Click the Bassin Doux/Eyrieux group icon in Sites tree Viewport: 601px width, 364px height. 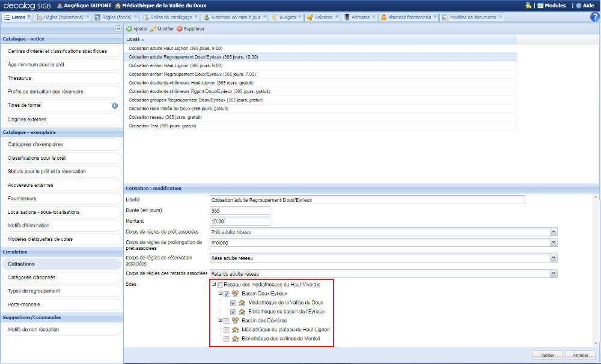tap(235, 294)
